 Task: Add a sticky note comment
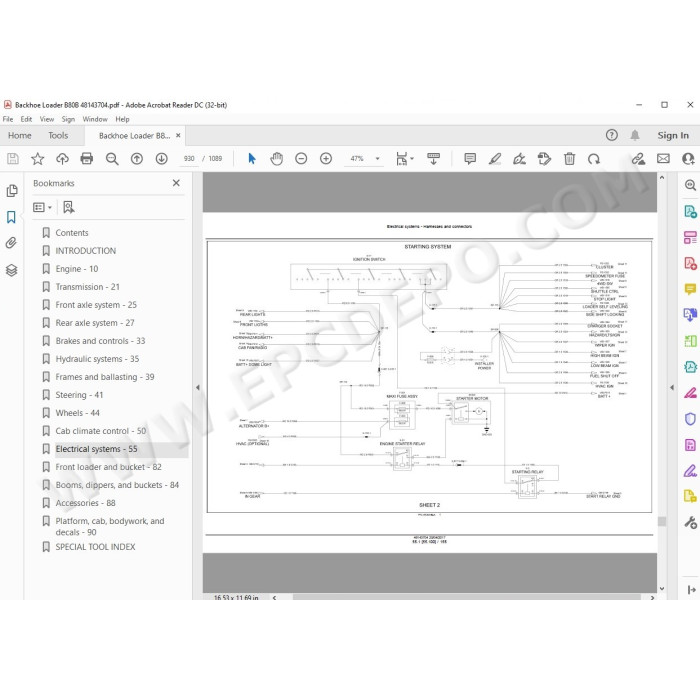coord(470,158)
